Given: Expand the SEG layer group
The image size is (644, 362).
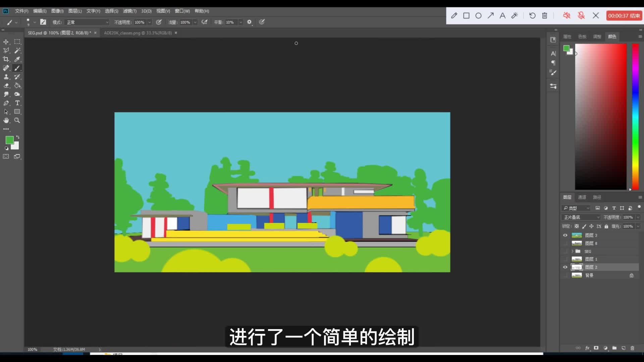Looking at the screenshot, I should pos(573,251).
